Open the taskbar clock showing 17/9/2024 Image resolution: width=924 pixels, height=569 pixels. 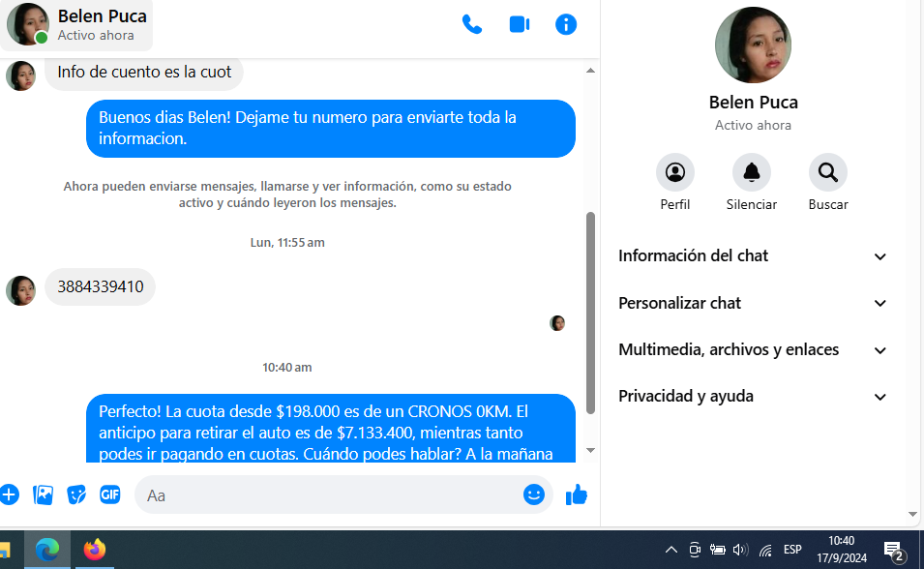point(842,550)
